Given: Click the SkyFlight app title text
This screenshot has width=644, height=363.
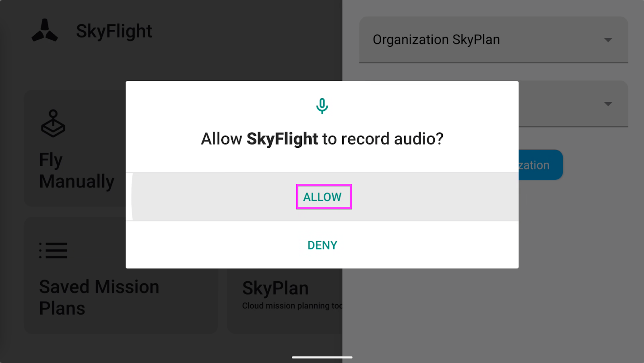Looking at the screenshot, I should click(x=114, y=31).
